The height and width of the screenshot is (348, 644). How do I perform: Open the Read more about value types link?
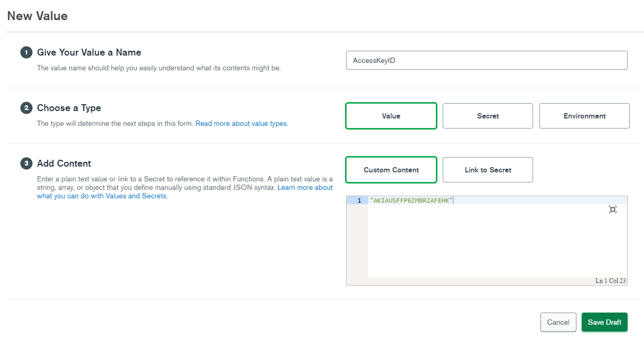[241, 123]
